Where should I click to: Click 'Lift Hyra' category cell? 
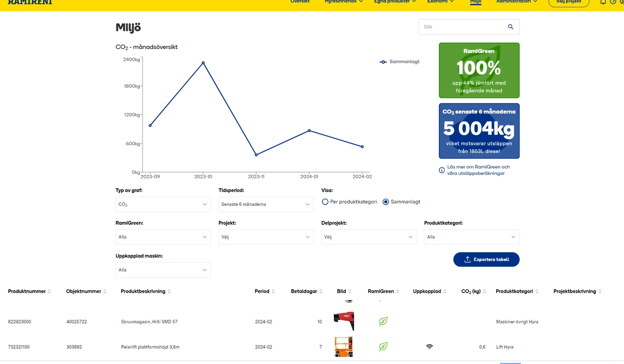(505, 347)
